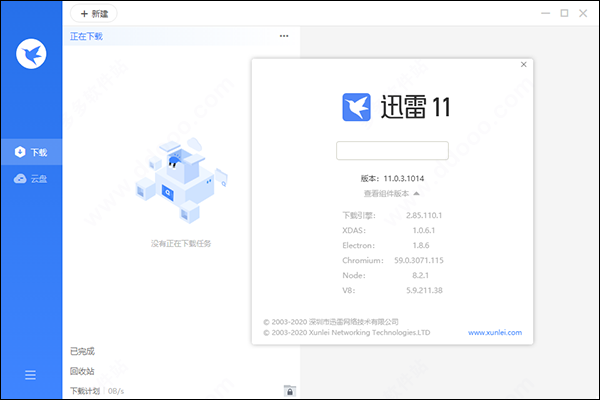The width and height of the screenshot is (600, 400).
Task: Click the Xunlei bird avatar logo in sidebar
Action: (x=31, y=54)
